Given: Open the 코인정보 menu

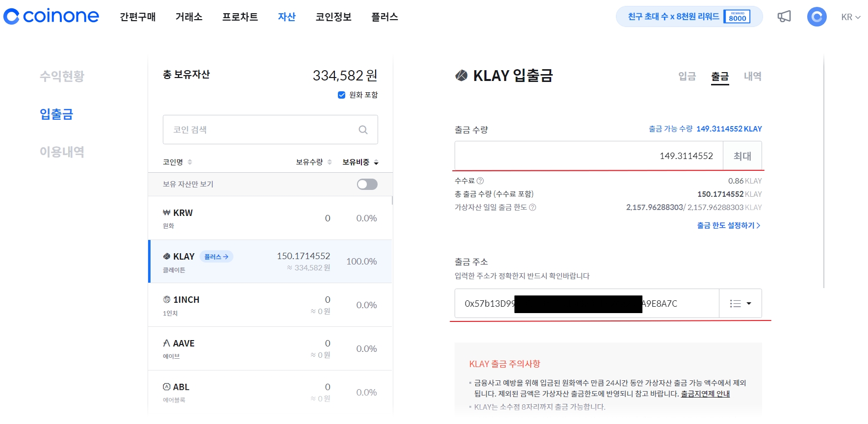Looking at the screenshot, I should [x=333, y=17].
